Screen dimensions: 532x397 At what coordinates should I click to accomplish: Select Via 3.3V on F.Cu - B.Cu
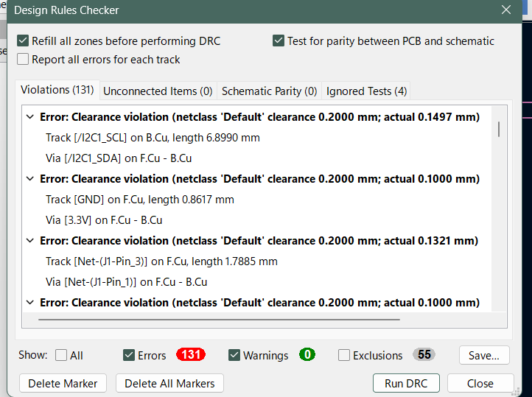tap(104, 220)
